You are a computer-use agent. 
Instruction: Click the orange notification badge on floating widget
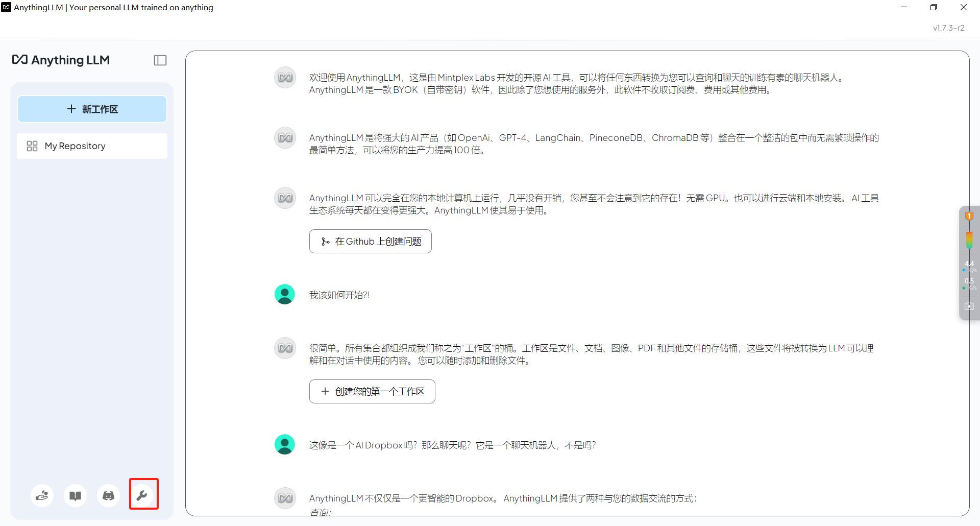[969, 216]
